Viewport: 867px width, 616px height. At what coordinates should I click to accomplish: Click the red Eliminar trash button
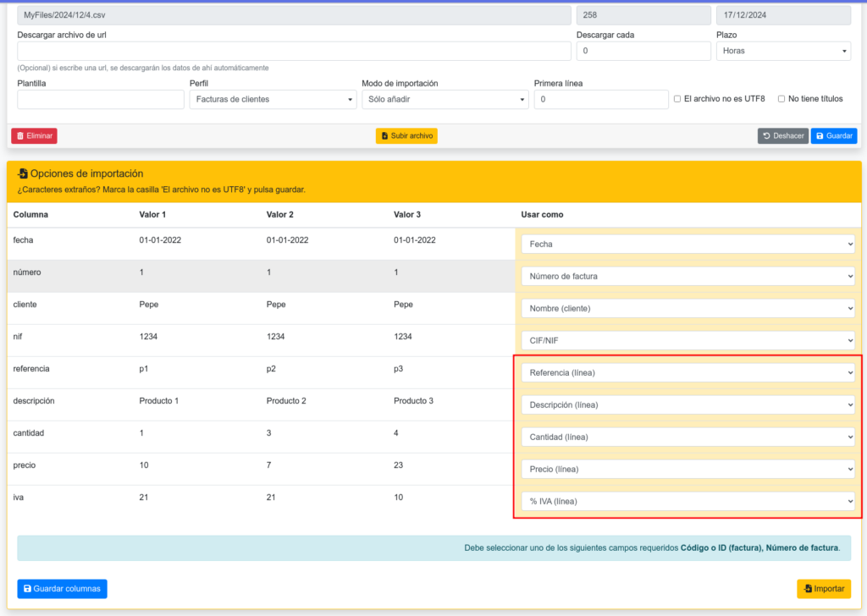pos(34,135)
